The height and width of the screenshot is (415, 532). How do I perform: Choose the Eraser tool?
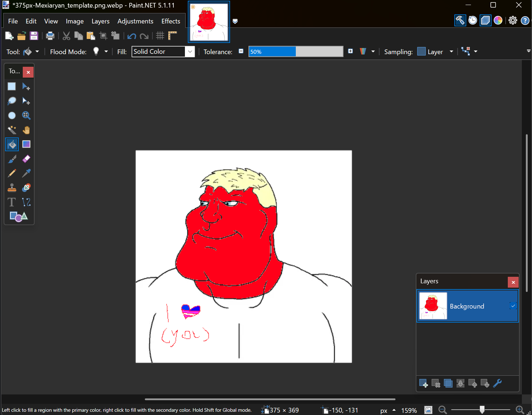click(26, 159)
